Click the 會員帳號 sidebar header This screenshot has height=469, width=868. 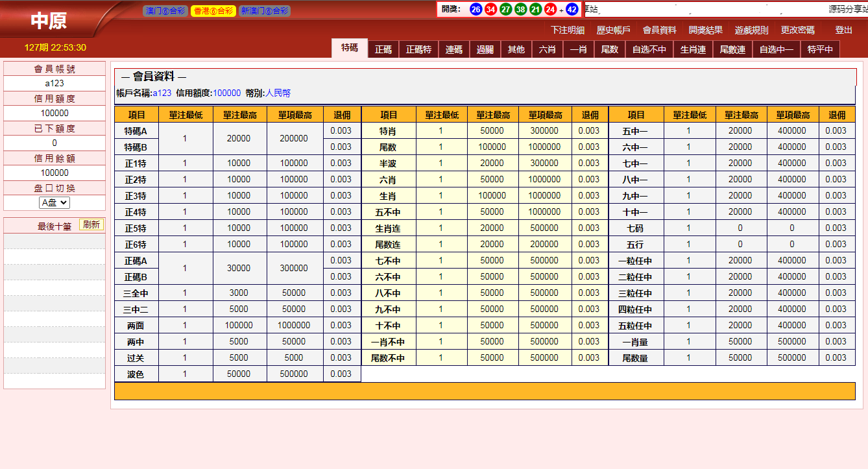pyautogui.click(x=54, y=69)
